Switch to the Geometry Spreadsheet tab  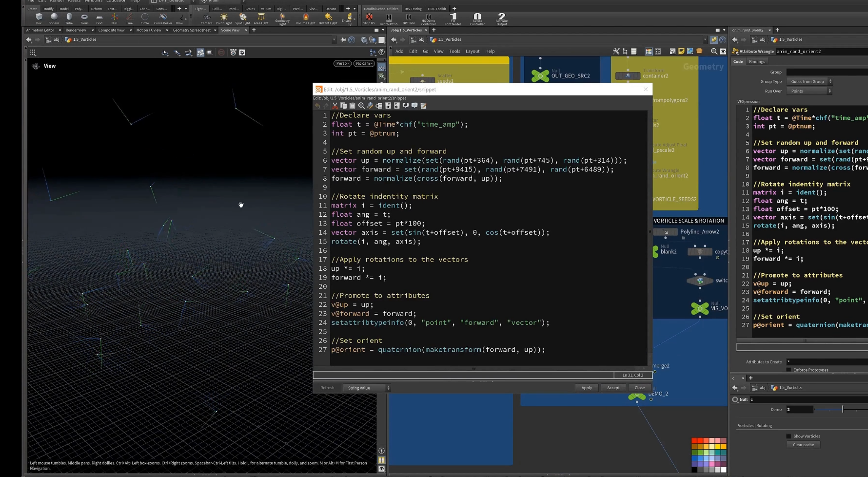(x=191, y=30)
